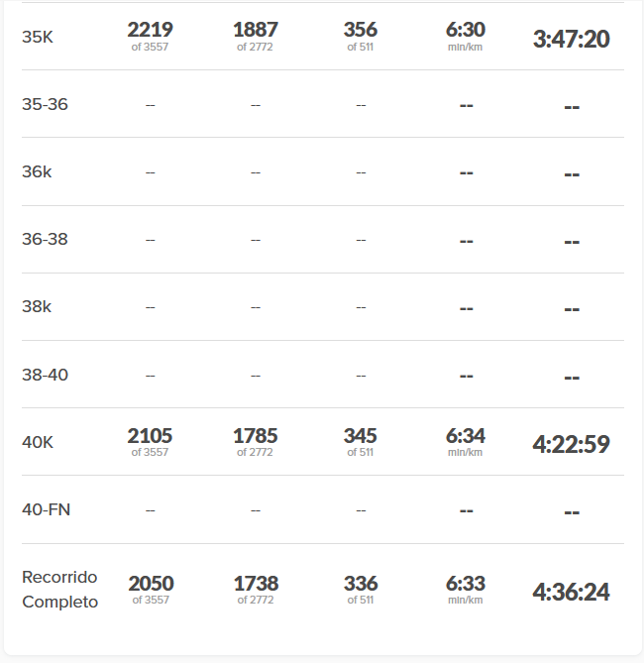Click the 345 of 511 rank
The height and width of the screenshot is (663, 644).
coord(360,436)
